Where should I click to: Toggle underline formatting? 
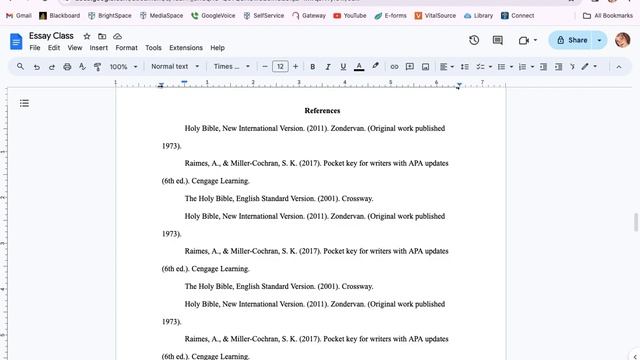coord(343,67)
